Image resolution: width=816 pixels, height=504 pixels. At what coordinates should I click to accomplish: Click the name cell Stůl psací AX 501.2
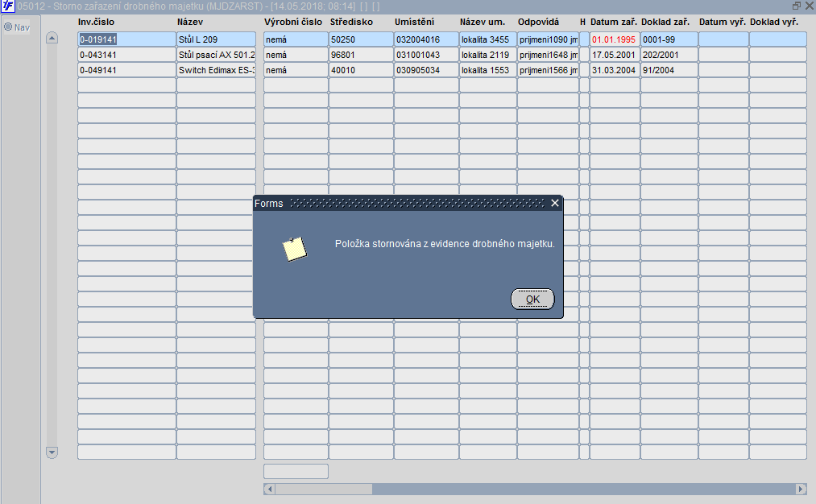(x=217, y=55)
